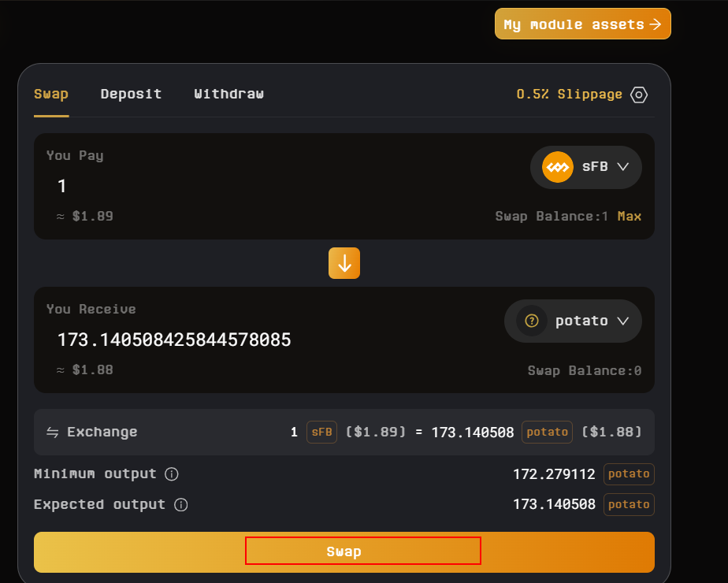Open the slippage settings hexagon icon
Viewport: 728px width, 583px height.
639,95
